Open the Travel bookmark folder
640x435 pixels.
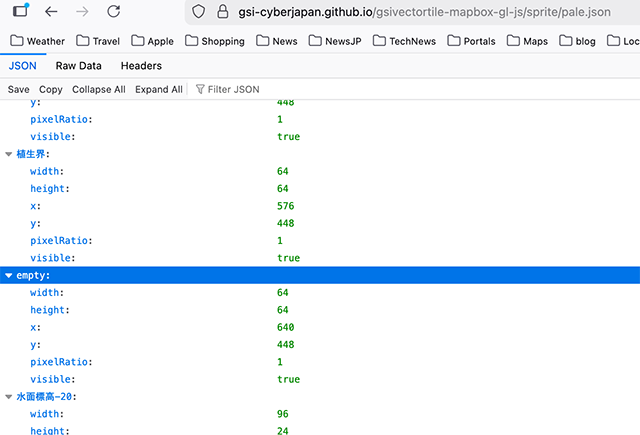click(98, 41)
